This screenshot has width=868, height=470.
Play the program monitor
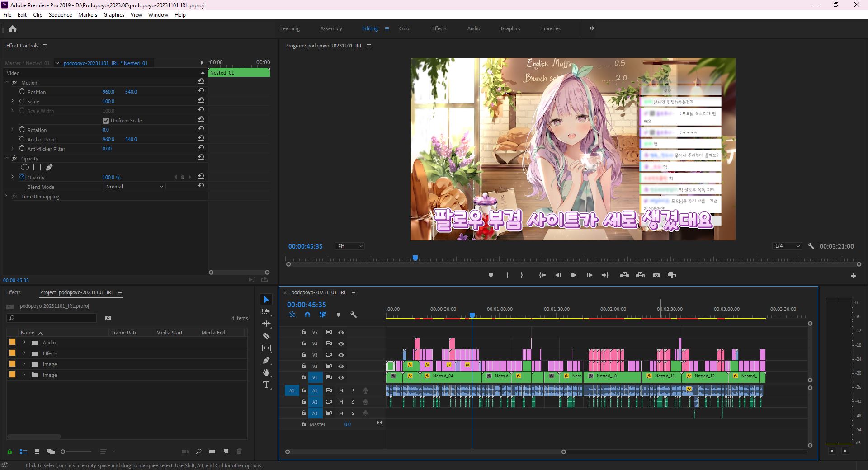point(573,275)
